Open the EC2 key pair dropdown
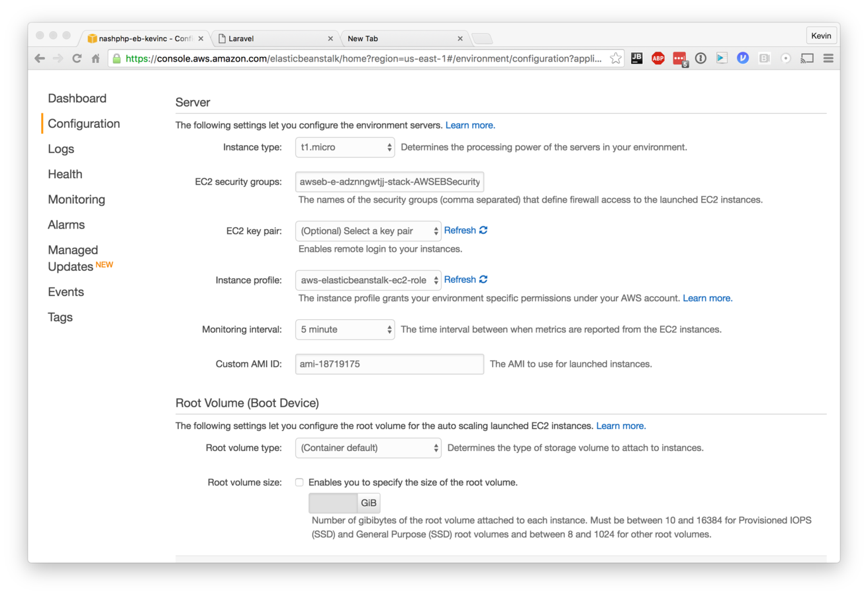 click(x=368, y=231)
